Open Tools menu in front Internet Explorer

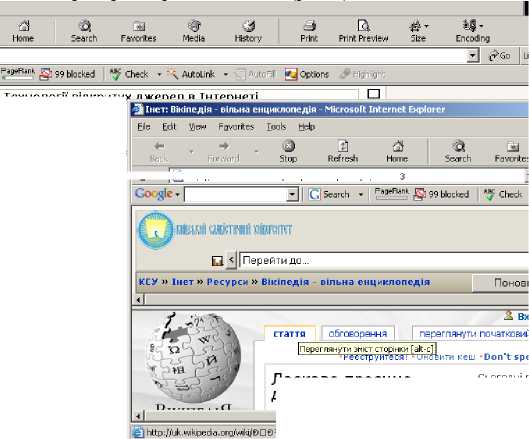[x=276, y=127]
